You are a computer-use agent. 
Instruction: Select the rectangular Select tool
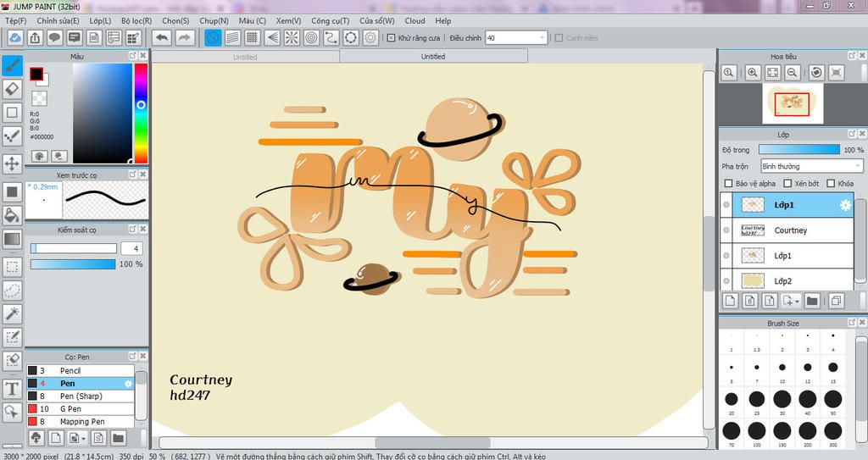pos(12,266)
